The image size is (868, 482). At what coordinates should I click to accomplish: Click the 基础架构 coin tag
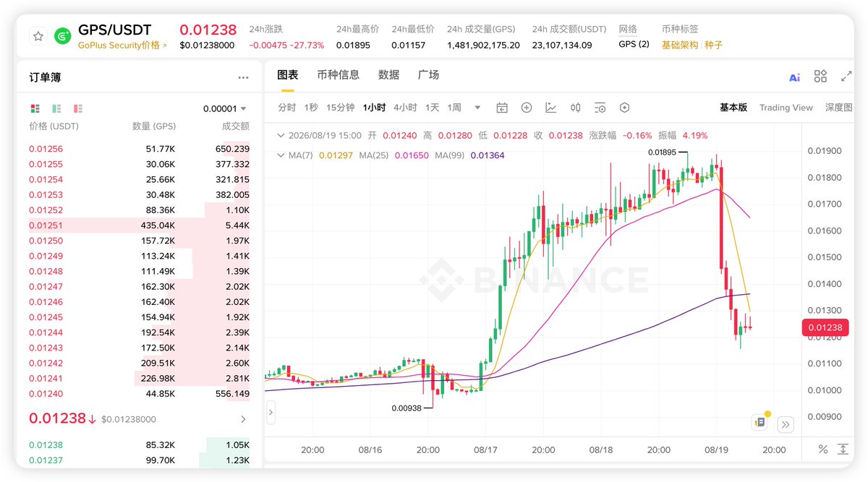[680, 45]
